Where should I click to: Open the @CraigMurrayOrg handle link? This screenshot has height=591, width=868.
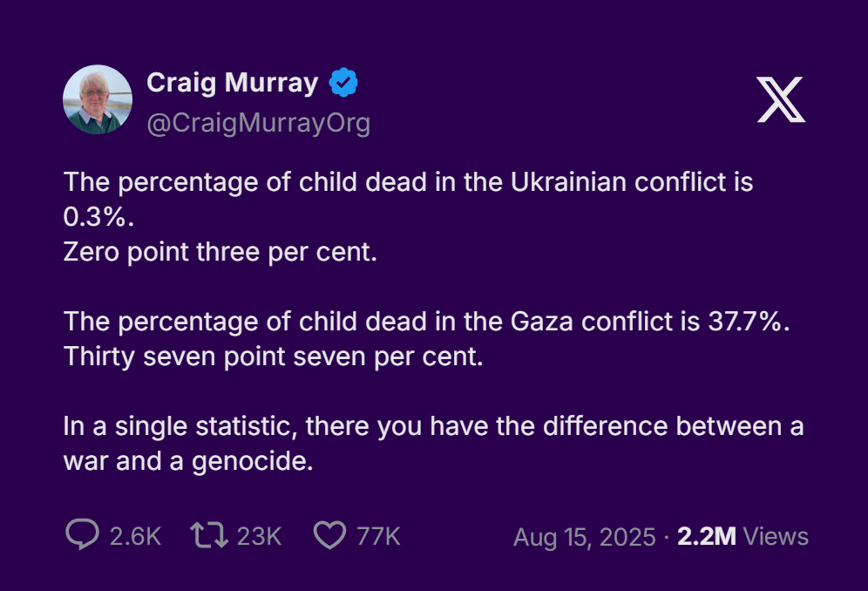tap(258, 123)
